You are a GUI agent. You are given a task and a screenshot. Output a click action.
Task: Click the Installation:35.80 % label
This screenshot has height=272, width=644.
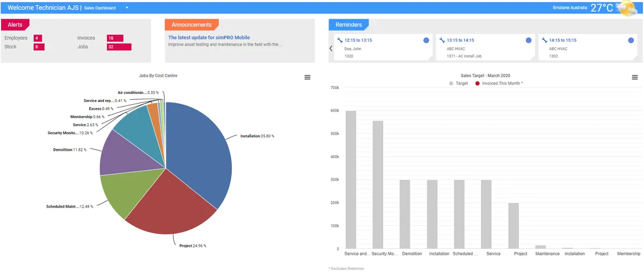[257, 136]
